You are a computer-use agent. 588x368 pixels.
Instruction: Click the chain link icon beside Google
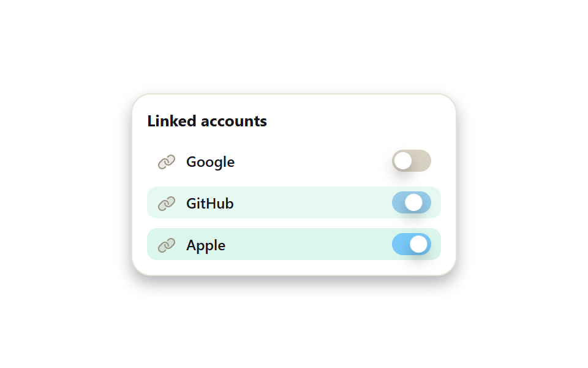(x=167, y=162)
